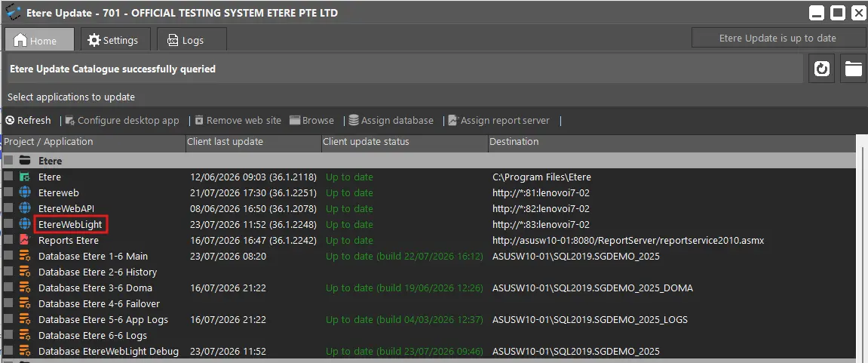Click the refresh catalogue icon button
Image resolution: width=868 pixels, height=363 pixels.
click(821, 69)
